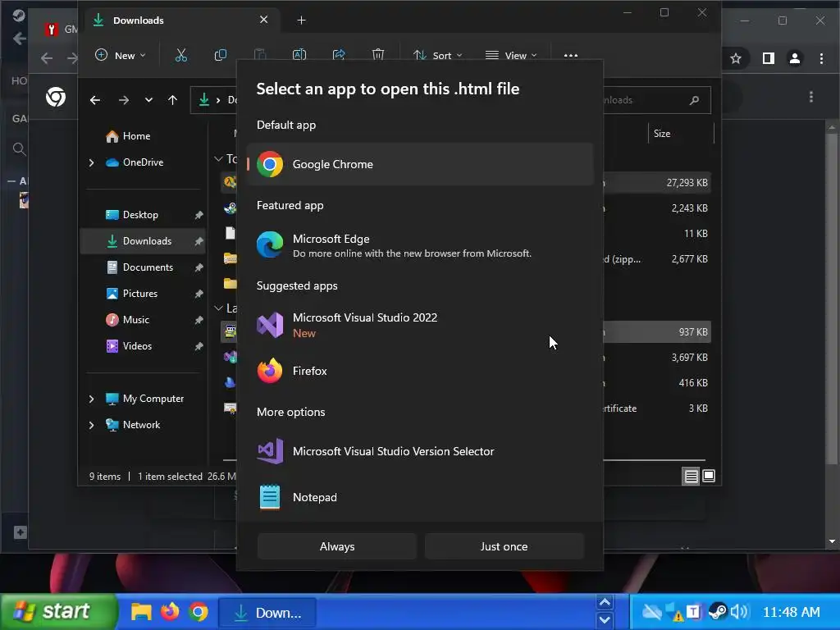Image resolution: width=840 pixels, height=630 pixels.
Task: Open the Documents folder pin icon
Action: [199, 267]
